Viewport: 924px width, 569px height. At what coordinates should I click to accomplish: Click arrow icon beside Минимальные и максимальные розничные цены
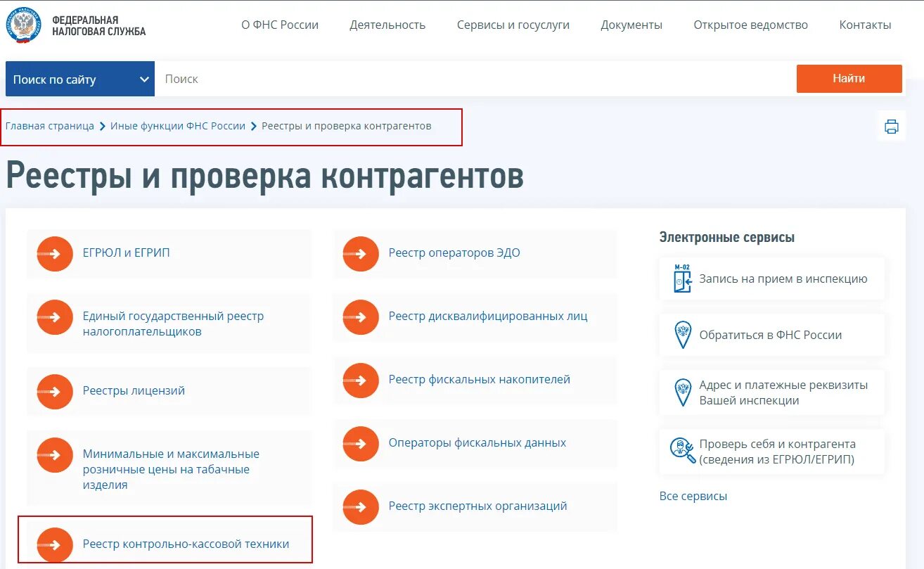(55, 455)
